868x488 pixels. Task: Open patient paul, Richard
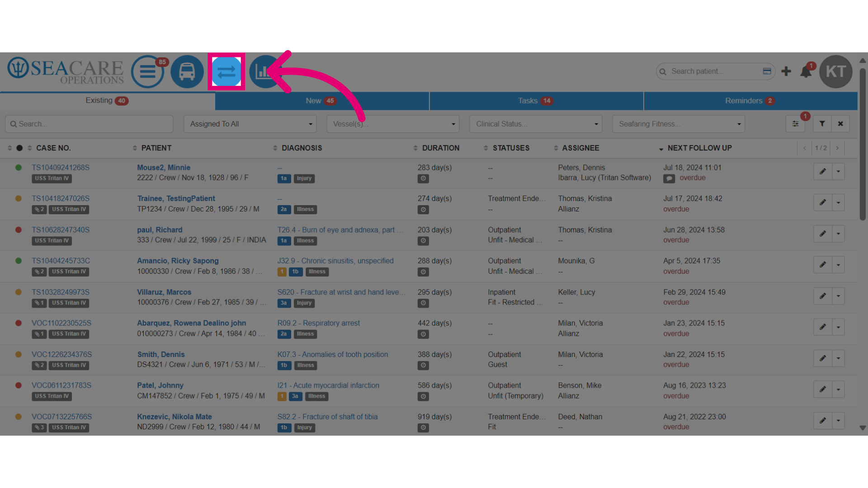[x=160, y=230]
